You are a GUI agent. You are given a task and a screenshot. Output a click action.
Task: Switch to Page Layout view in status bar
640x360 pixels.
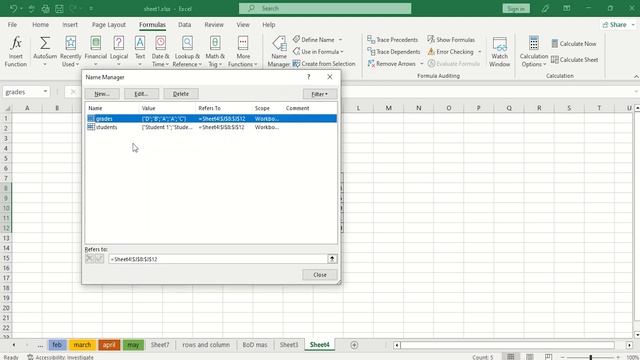(530, 357)
